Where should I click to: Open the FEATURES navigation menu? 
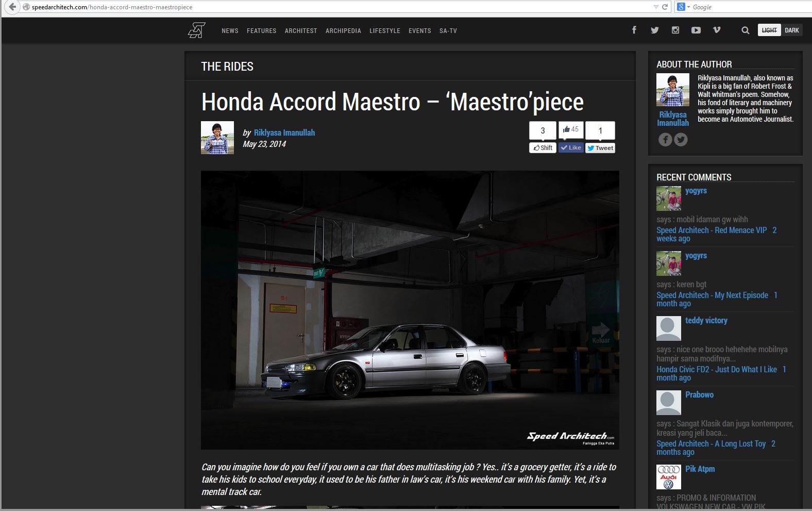(261, 31)
